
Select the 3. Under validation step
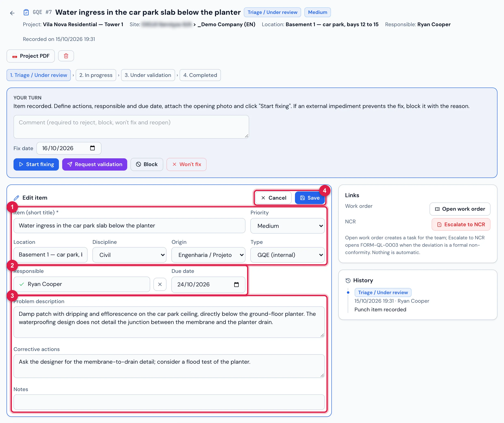[148, 75]
